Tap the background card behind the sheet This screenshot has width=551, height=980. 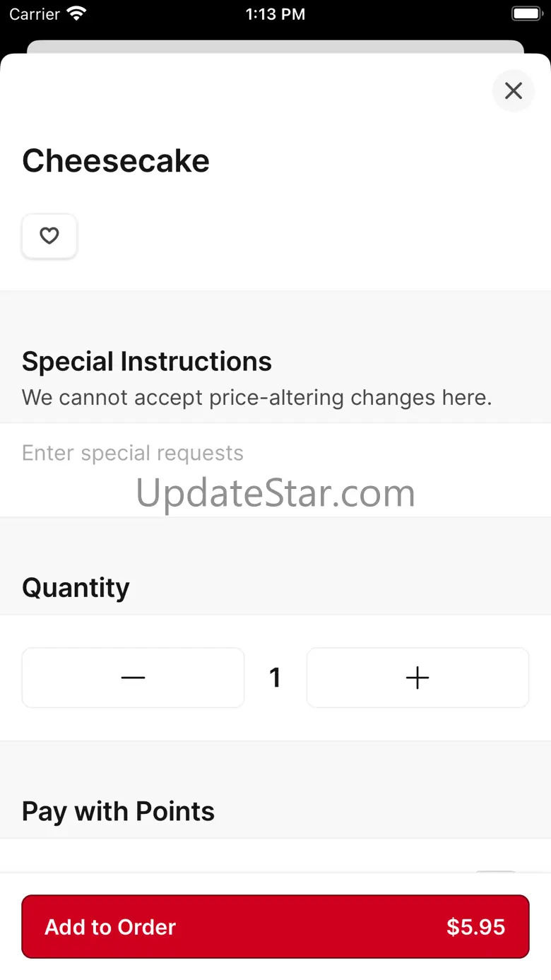point(275,47)
